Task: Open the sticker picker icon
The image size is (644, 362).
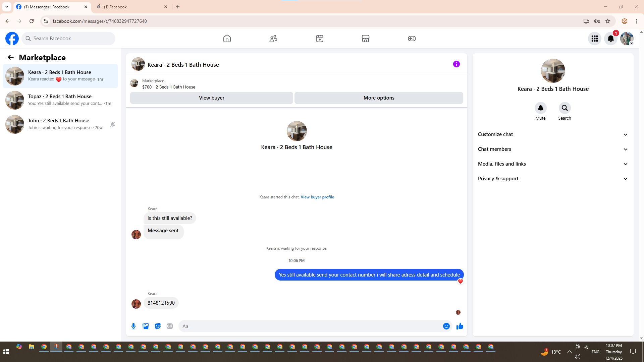Action: [x=158, y=326]
